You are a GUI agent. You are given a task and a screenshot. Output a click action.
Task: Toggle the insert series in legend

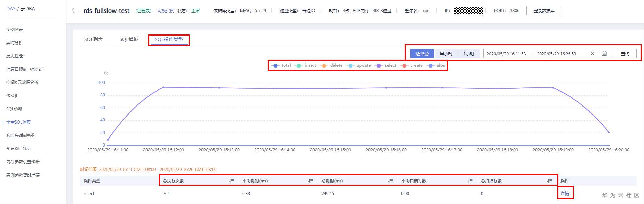tap(305, 65)
